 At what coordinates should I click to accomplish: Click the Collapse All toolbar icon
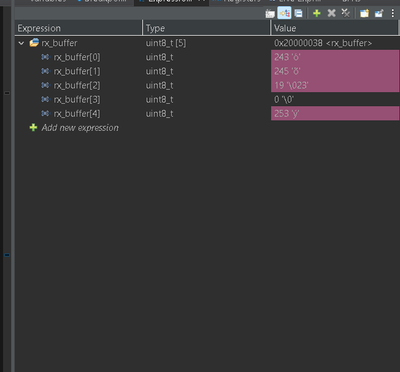click(x=299, y=13)
